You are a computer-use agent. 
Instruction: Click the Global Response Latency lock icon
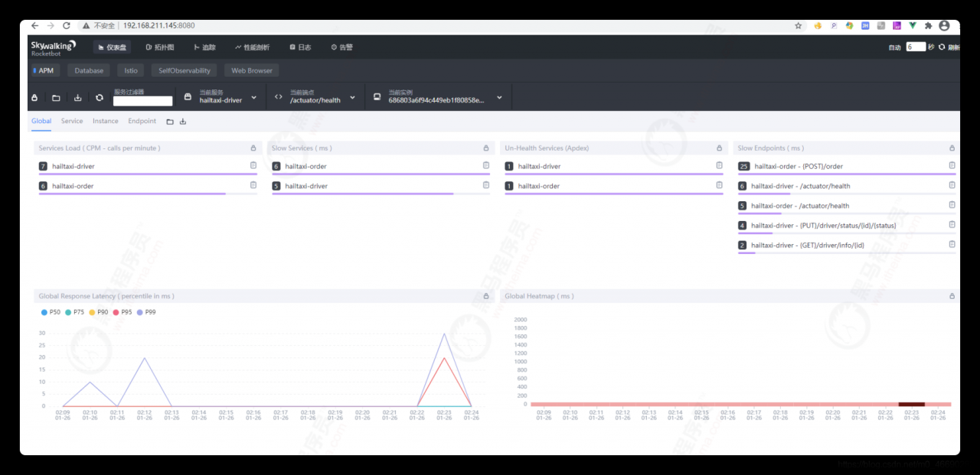pyautogui.click(x=486, y=296)
